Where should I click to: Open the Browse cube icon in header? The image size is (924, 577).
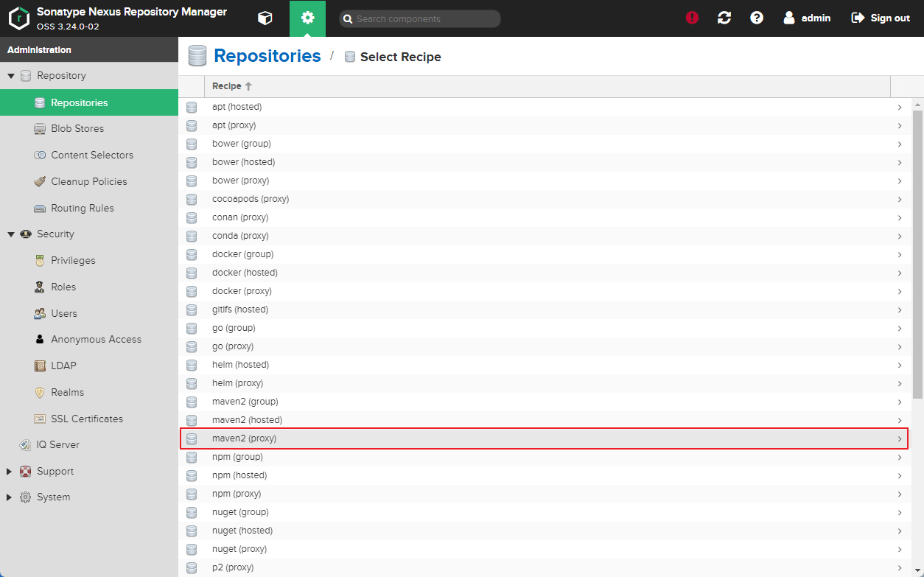point(265,18)
